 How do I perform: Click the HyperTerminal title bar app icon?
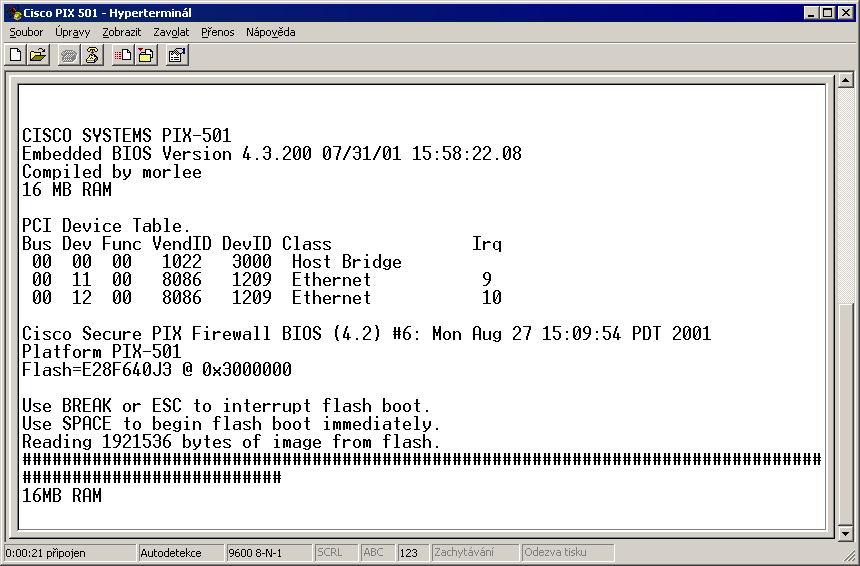tap(14, 13)
